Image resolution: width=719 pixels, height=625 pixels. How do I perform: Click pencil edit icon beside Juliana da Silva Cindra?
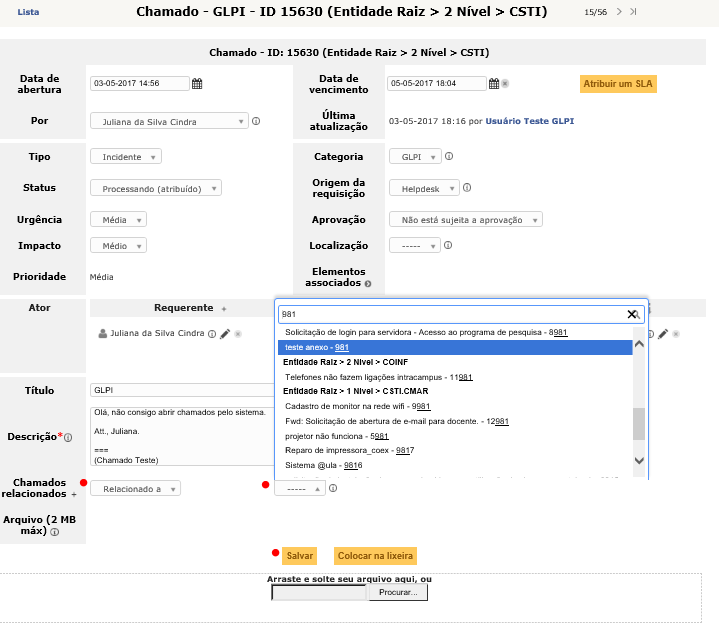pyautogui.click(x=226, y=334)
